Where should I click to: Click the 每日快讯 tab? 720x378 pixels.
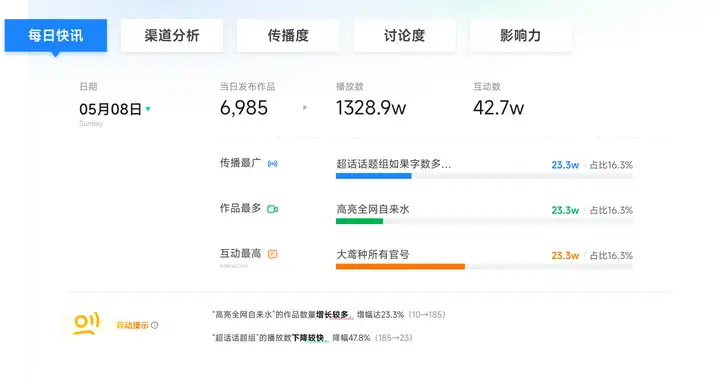[x=56, y=35]
